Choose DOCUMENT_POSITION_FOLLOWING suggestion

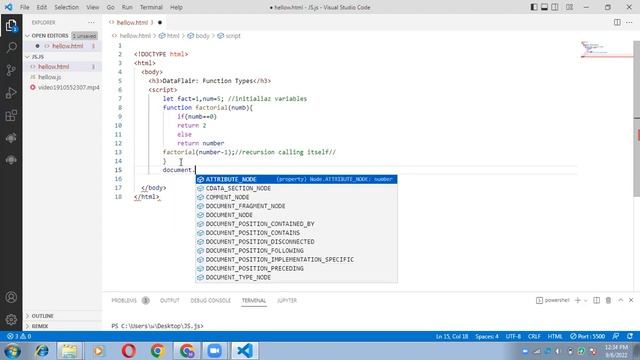296,251
